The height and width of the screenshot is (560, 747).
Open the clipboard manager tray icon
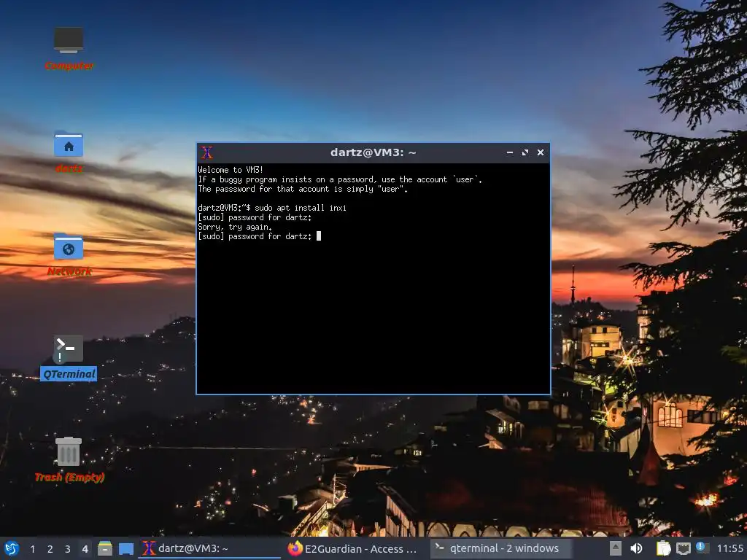click(x=663, y=548)
